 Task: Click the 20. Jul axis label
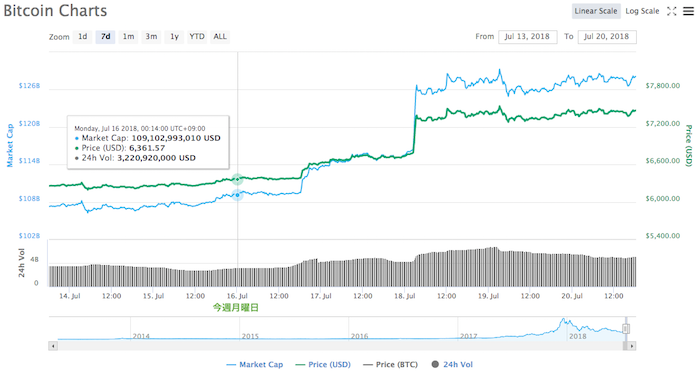[572, 296]
